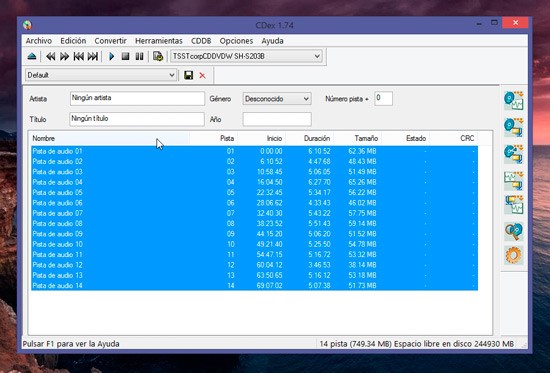The width and height of the screenshot is (550, 373).
Task: Open the Herramientas menu
Action: [x=159, y=41]
